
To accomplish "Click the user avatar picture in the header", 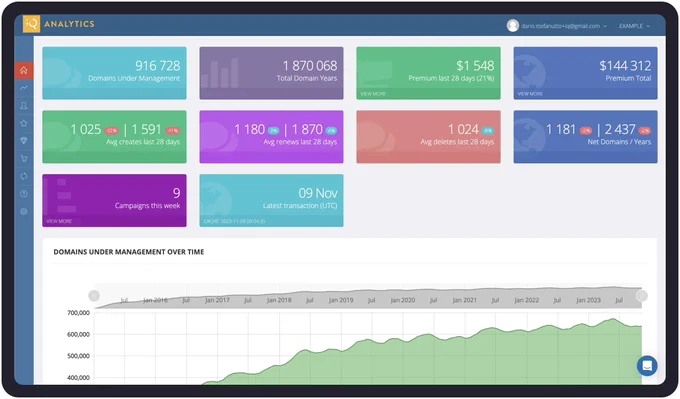I will [x=513, y=26].
